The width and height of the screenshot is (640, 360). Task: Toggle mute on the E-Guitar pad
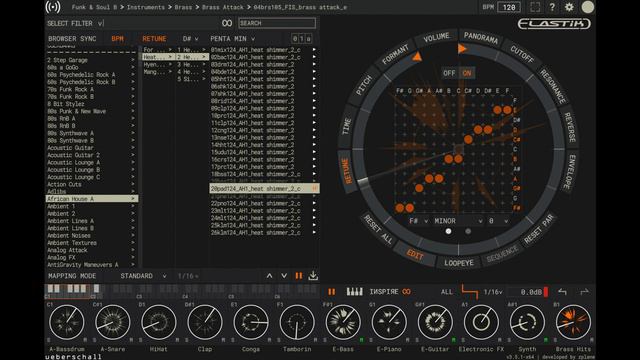453,340
